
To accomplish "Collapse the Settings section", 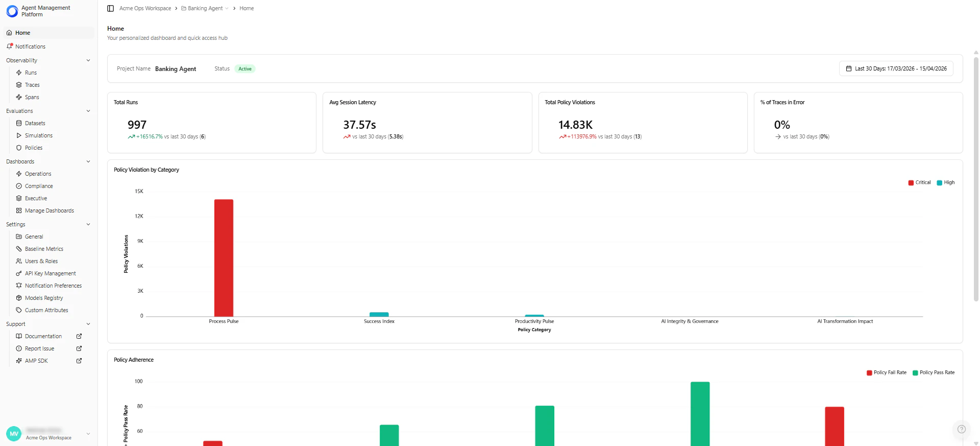I will click(88, 224).
